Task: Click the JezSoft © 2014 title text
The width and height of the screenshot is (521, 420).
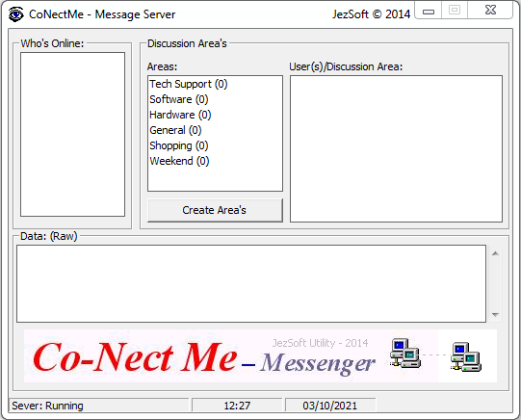Action: point(372,14)
